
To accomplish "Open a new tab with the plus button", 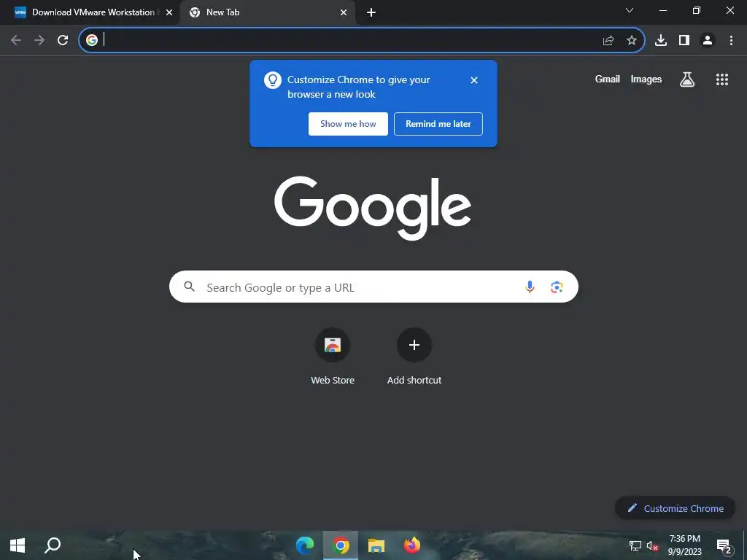I will point(371,13).
